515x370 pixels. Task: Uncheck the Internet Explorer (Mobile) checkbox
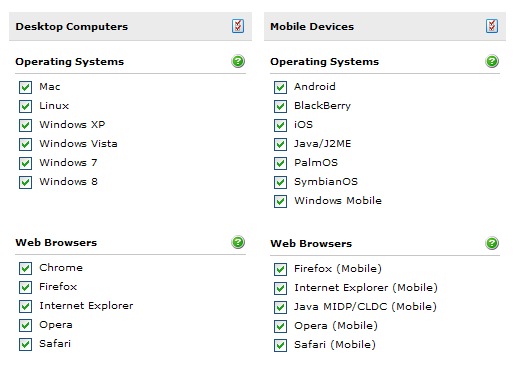click(x=280, y=288)
